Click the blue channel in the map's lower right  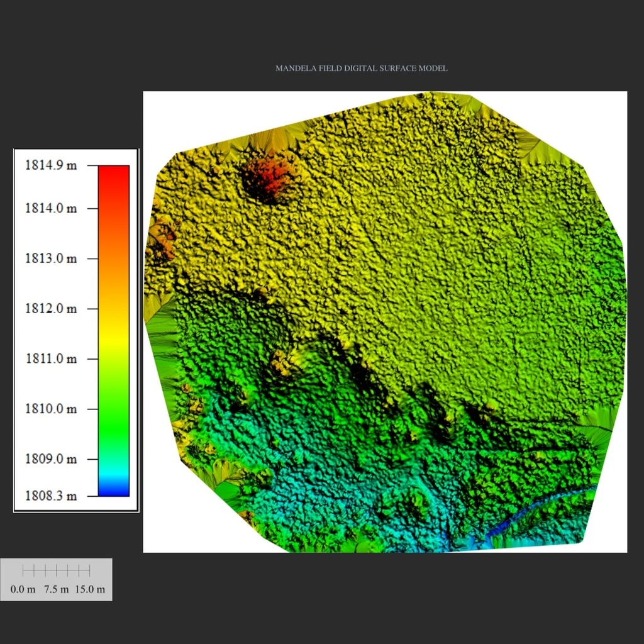[534, 516]
